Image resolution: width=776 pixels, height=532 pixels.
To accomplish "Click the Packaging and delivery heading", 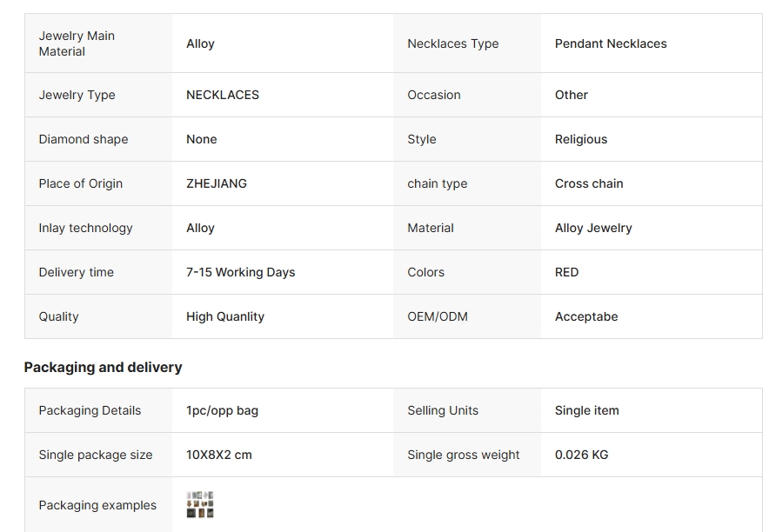I will pyautogui.click(x=103, y=368).
